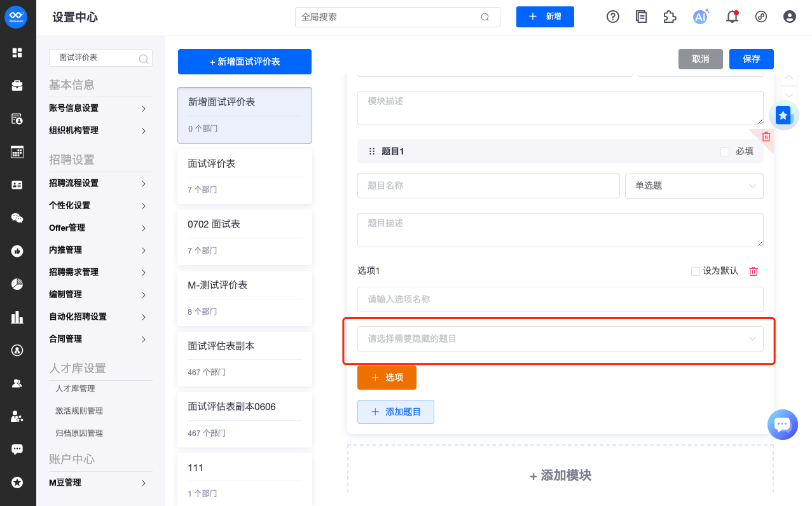
Task: Expand 账号信息设置 in settings menu
Action: pyautogui.click(x=100, y=108)
